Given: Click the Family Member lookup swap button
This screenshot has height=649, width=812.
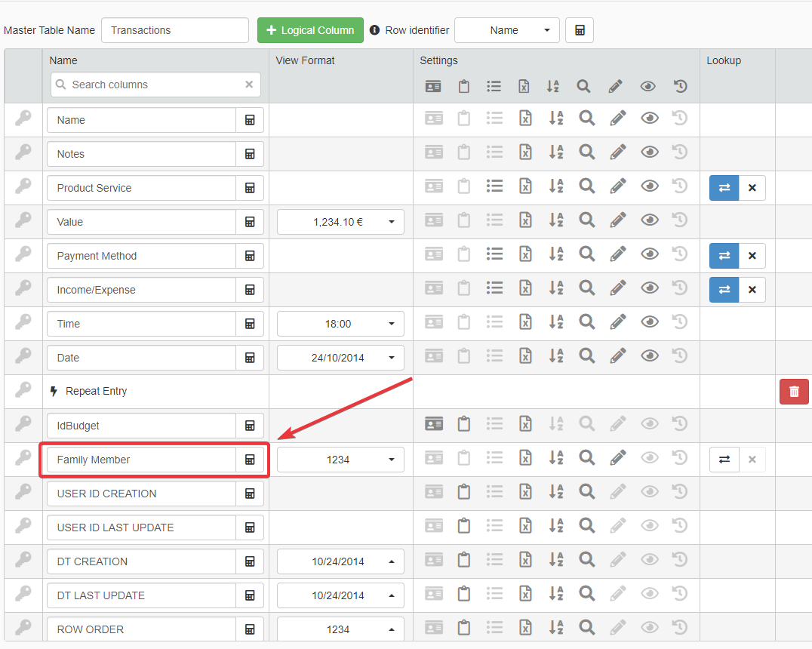Looking at the screenshot, I should pos(724,460).
